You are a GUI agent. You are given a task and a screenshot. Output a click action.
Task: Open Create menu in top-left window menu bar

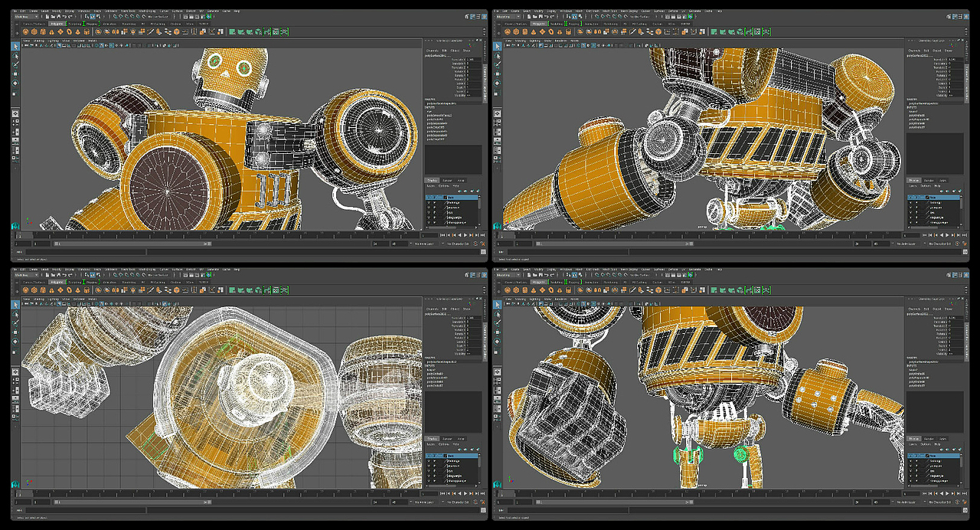(33, 11)
